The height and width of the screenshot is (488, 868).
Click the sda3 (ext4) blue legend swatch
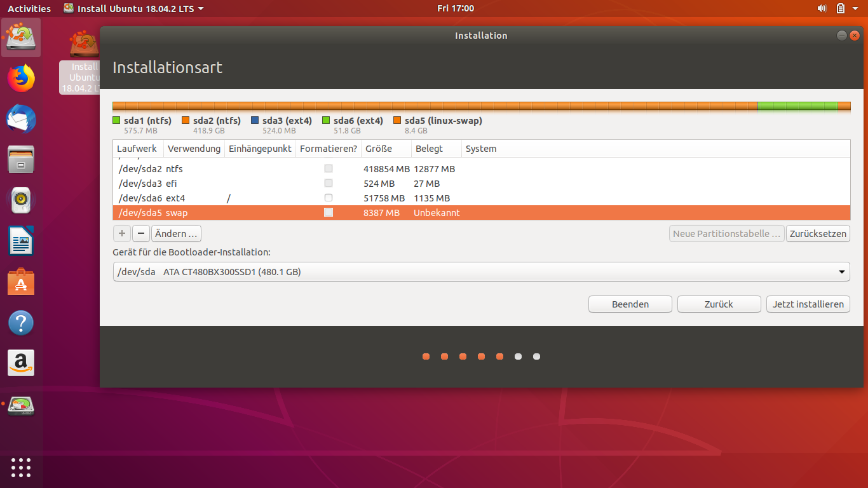(x=255, y=121)
